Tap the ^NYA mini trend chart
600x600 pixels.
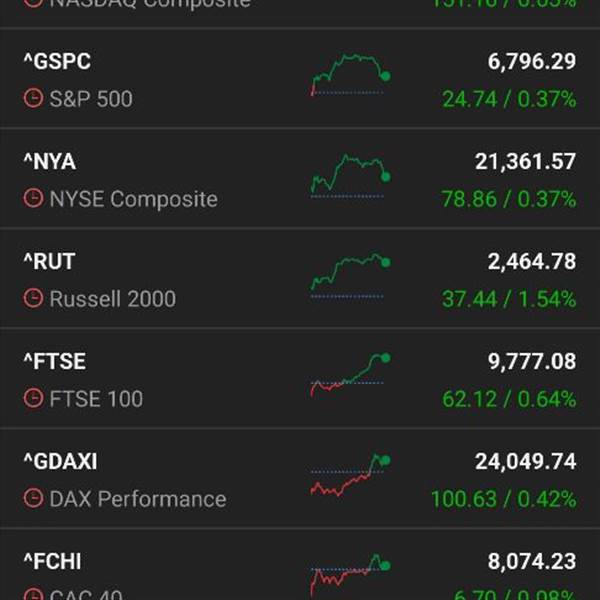pyautogui.click(x=349, y=175)
